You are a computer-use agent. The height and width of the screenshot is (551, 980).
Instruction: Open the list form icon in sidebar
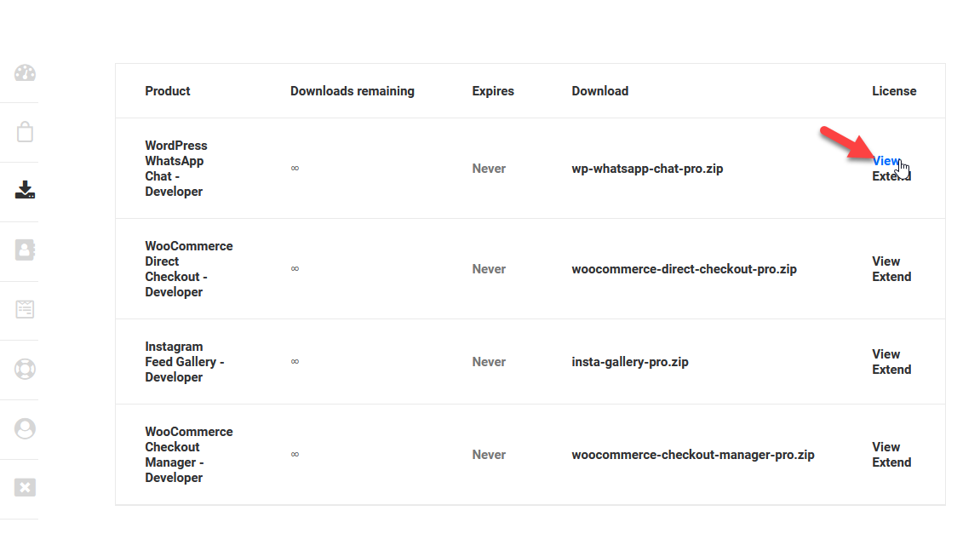pos(25,309)
